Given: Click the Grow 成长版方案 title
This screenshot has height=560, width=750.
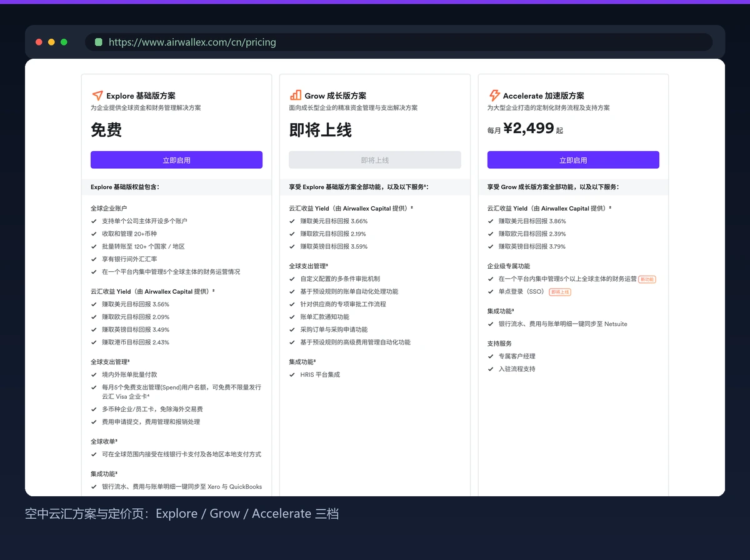Looking at the screenshot, I should [336, 96].
